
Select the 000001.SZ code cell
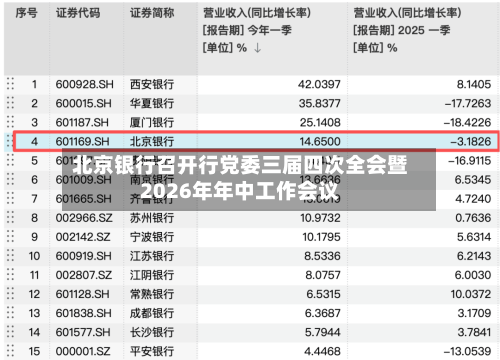tap(83, 351)
